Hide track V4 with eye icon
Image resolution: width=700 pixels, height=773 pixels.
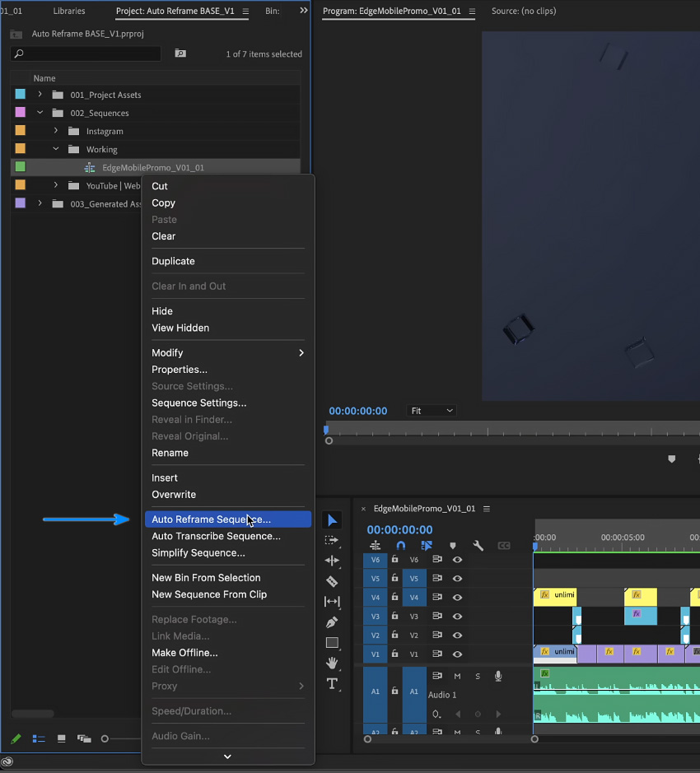tap(457, 597)
